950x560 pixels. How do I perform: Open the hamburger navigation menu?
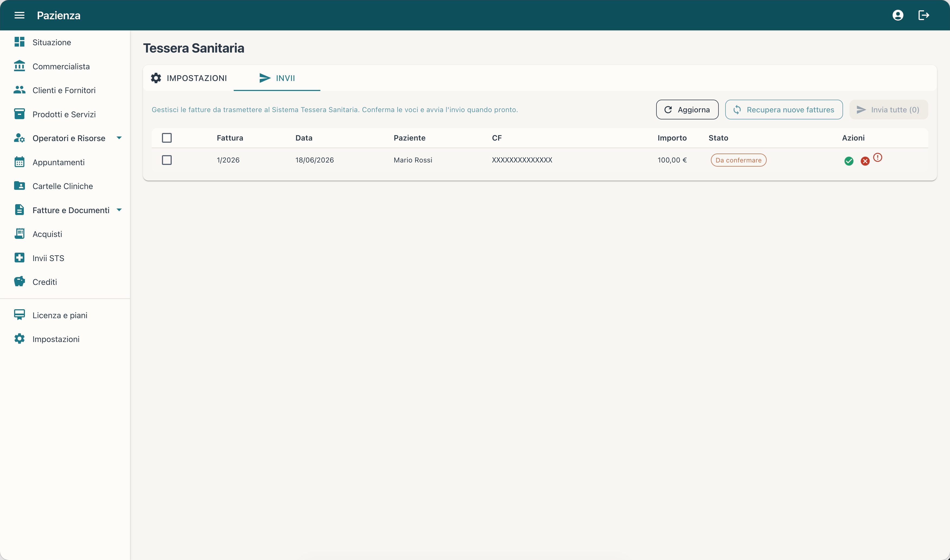point(19,15)
